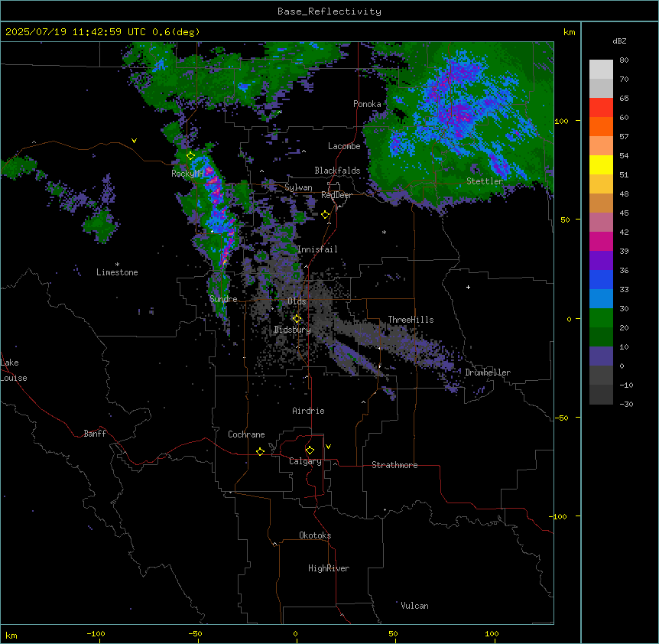Click the Didsbury city label
Image resolution: width=659 pixels, height=644 pixels.
click(293, 330)
